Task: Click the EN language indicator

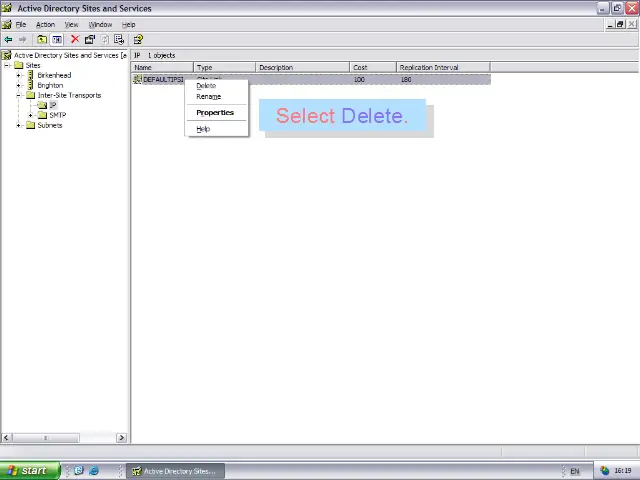Action: coord(575,471)
